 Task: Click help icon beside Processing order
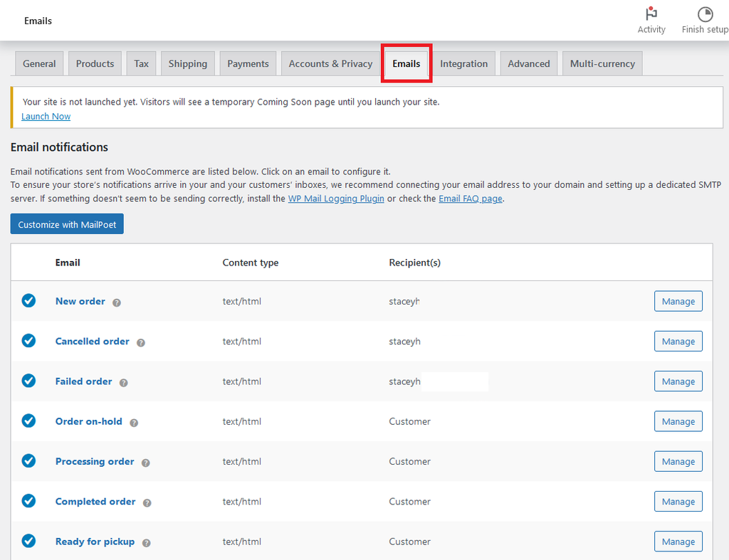coord(146,463)
